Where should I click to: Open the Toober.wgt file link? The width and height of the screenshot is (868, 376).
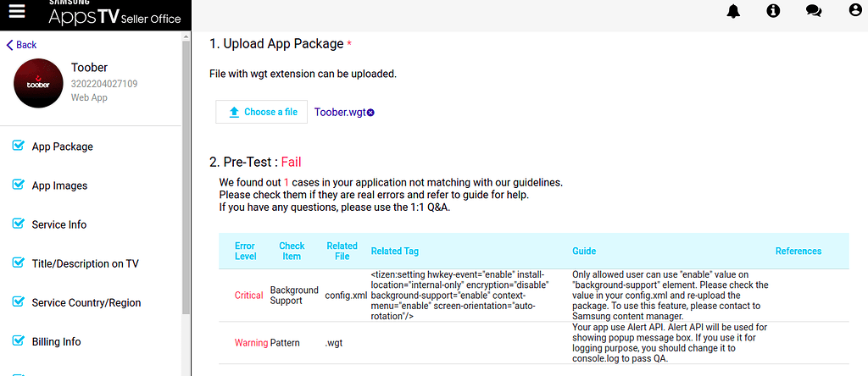point(339,112)
